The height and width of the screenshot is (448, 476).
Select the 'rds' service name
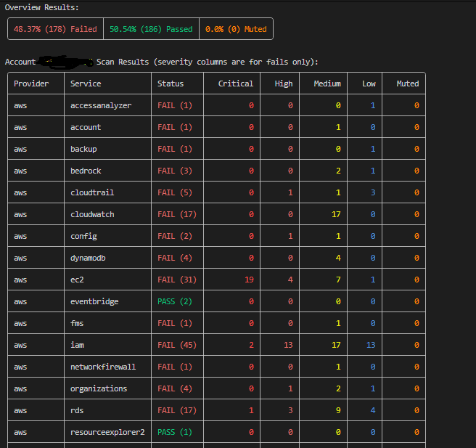click(77, 410)
